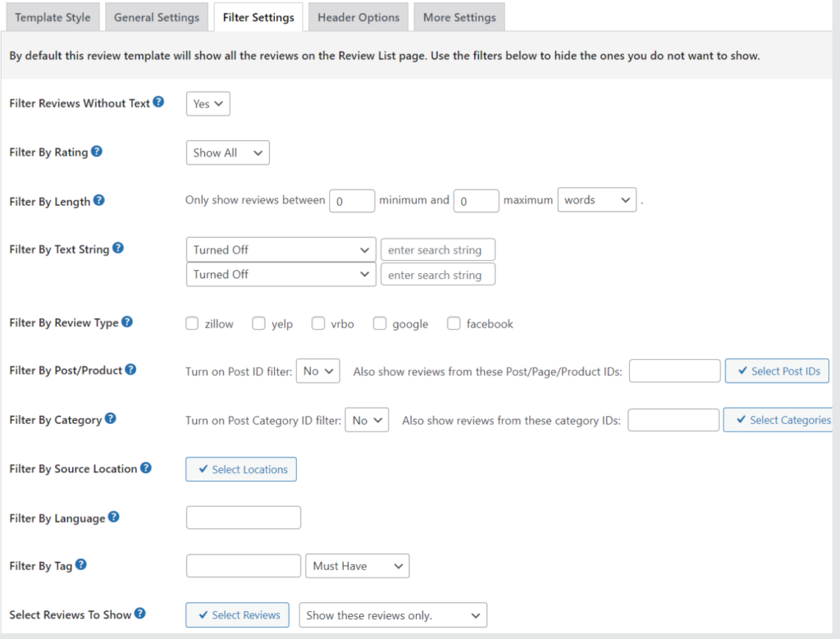
Task: Focus the Post/Page/Product IDs input field
Action: click(x=675, y=371)
